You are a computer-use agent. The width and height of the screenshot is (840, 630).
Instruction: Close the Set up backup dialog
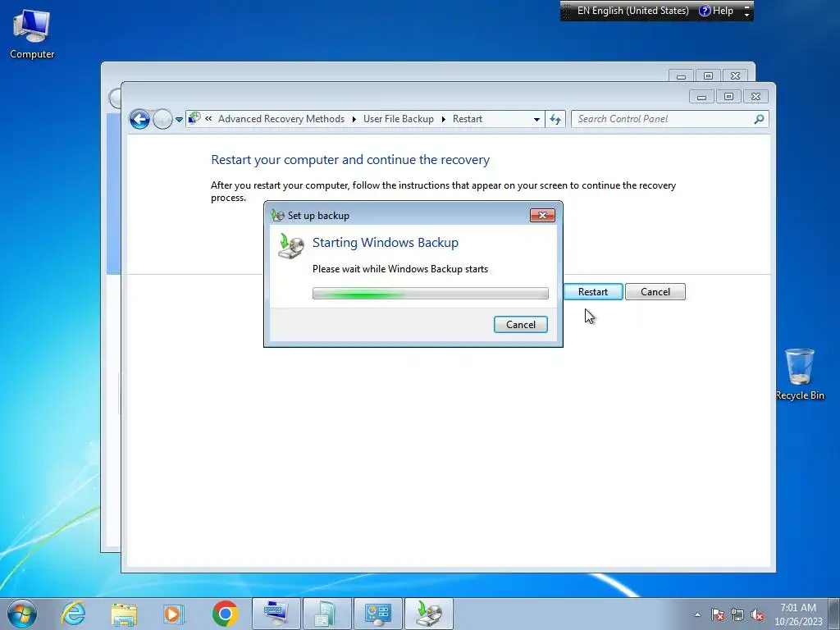pyautogui.click(x=542, y=216)
